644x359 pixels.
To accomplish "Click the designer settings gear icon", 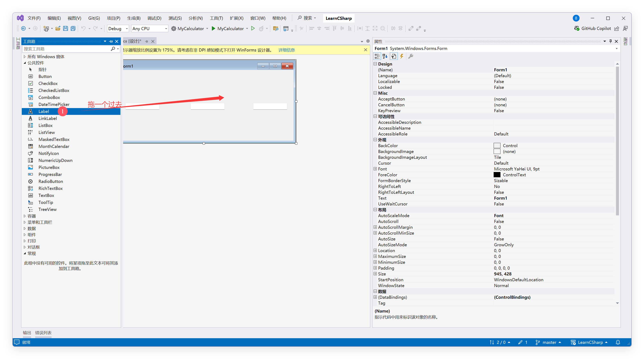I will [x=368, y=41].
